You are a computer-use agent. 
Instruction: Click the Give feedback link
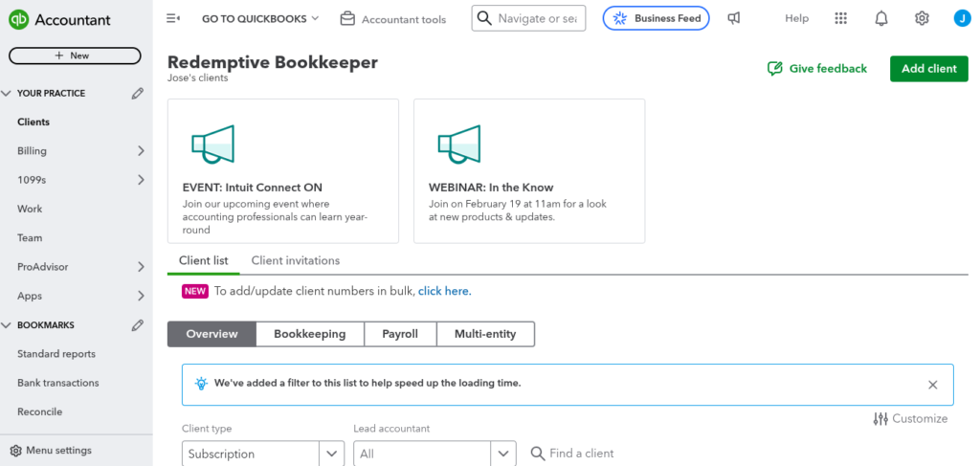coord(817,69)
